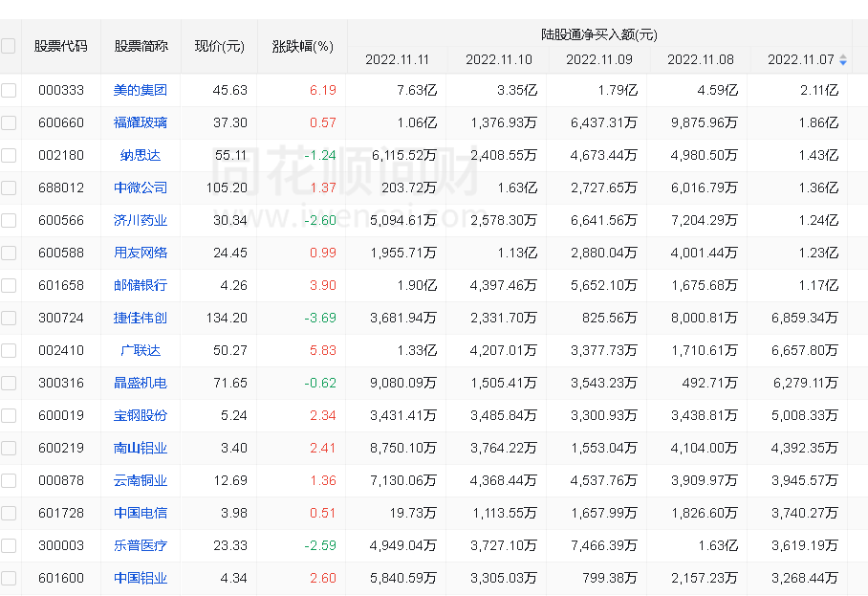Click price value 105.20
868x596 pixels.
[x=227, y=188]
